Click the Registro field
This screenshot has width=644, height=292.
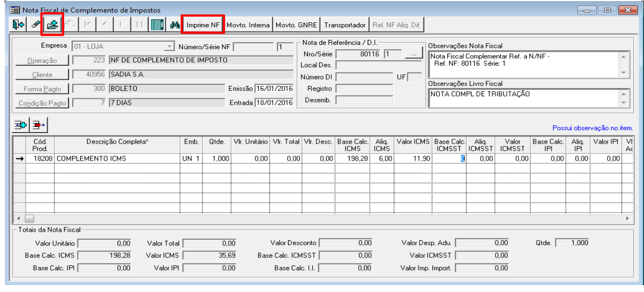364,89
